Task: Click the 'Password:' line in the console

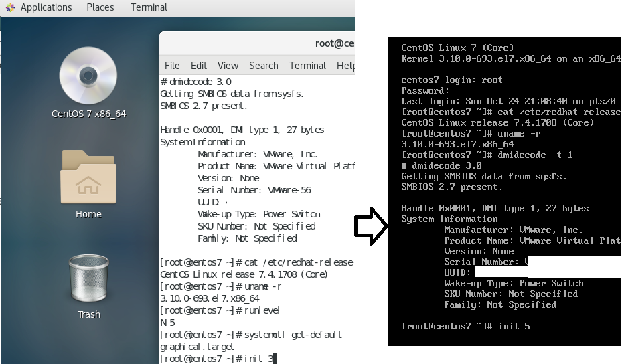Action: (x=425, y=91)
